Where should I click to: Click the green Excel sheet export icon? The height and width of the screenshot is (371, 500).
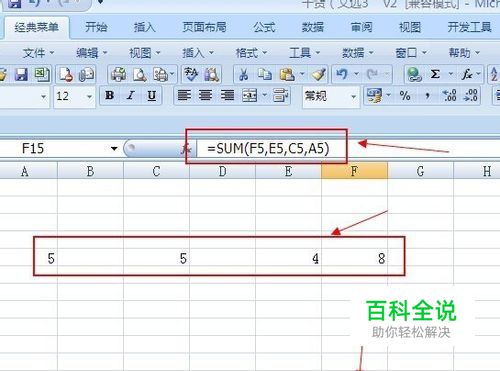click(x=42, y=74)
